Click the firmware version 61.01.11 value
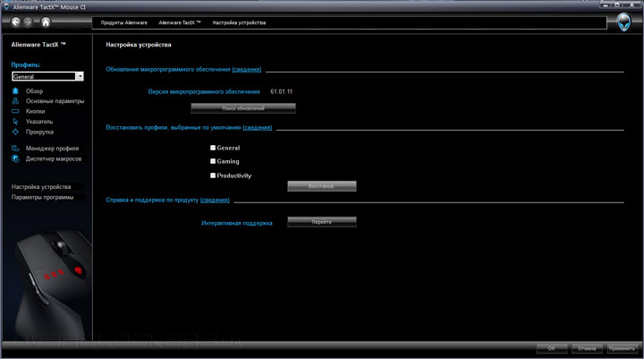 (x=282, y=91)
